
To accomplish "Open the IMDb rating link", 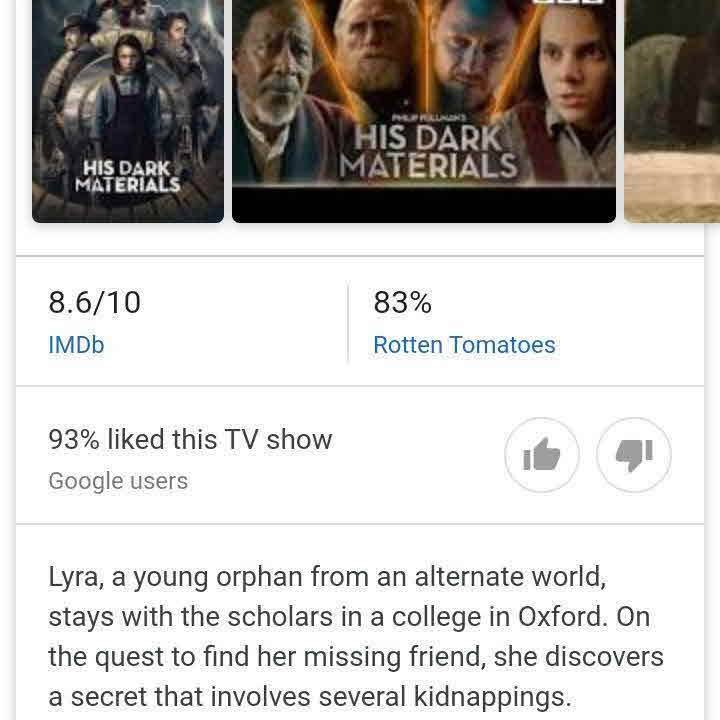I will (x=76, y=345).
